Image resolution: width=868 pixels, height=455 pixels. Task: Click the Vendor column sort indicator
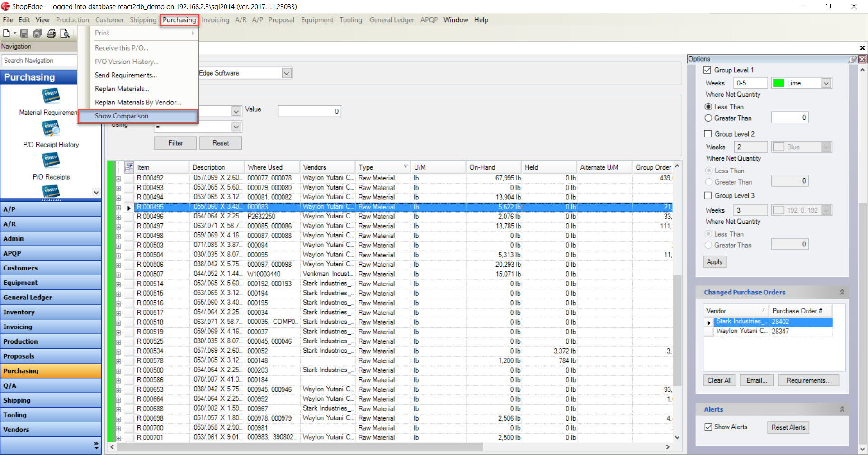763,310
